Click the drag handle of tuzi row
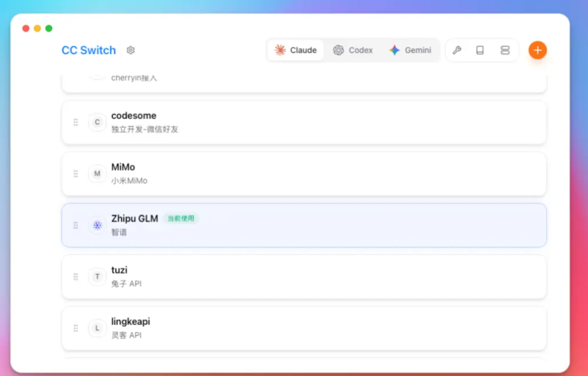 pos(76,276)
